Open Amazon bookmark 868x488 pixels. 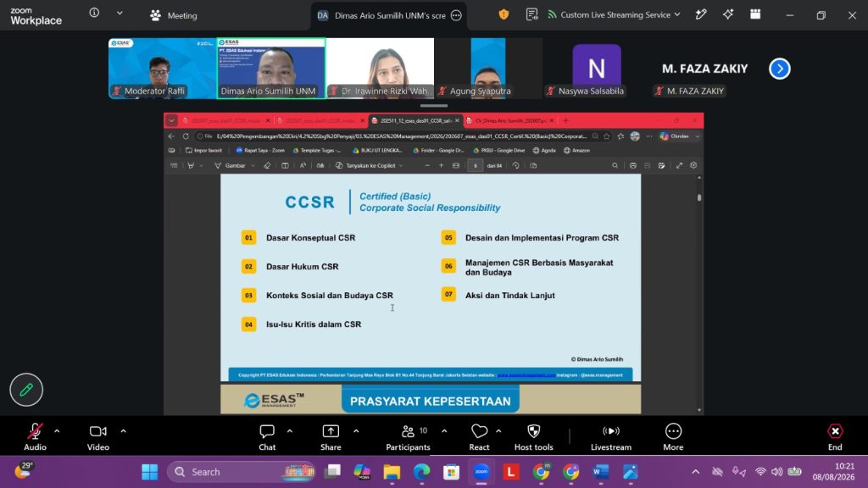(576, 151)
